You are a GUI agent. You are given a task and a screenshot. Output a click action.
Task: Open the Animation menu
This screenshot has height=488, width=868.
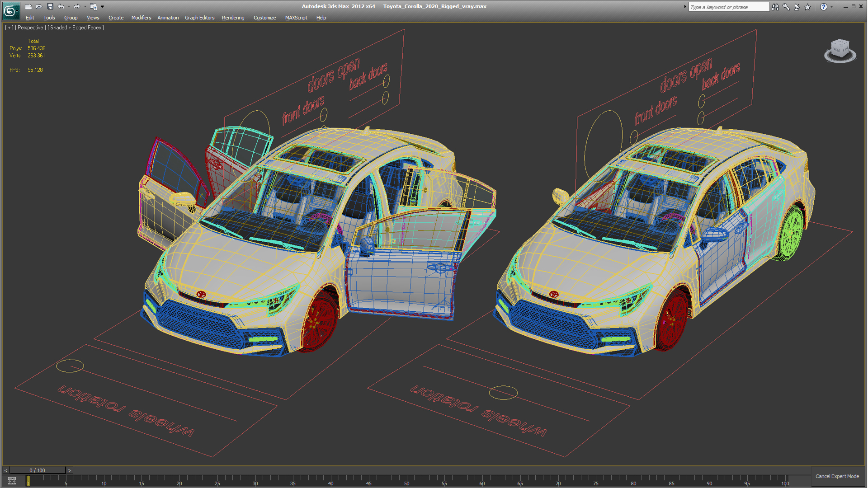pyautogui.click(x=168, y=18)
